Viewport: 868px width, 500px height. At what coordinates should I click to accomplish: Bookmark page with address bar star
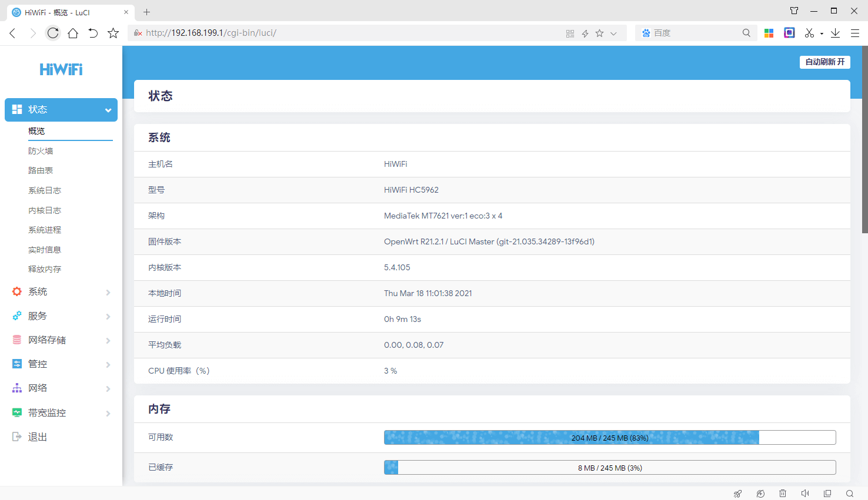click(599, 33)
